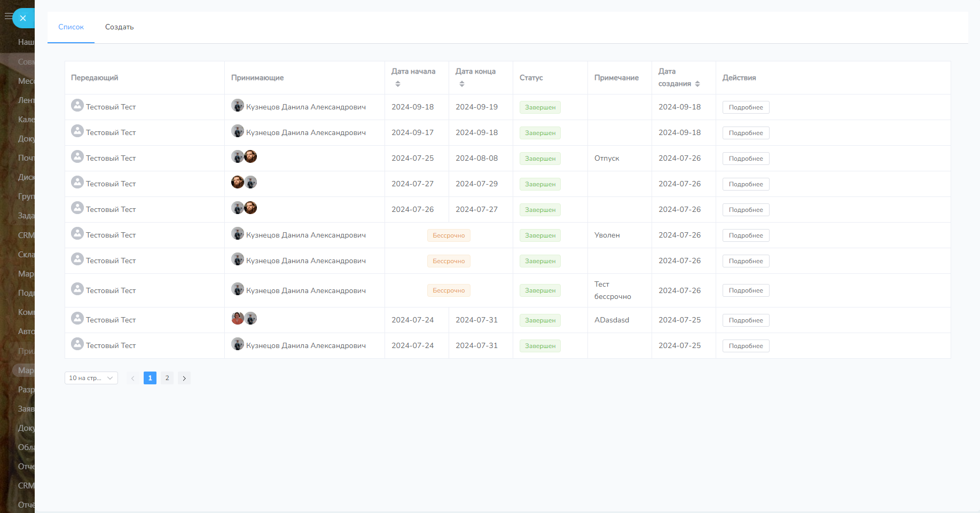Open Подробнее for the Тест бессрочно row

click(746, 290)
